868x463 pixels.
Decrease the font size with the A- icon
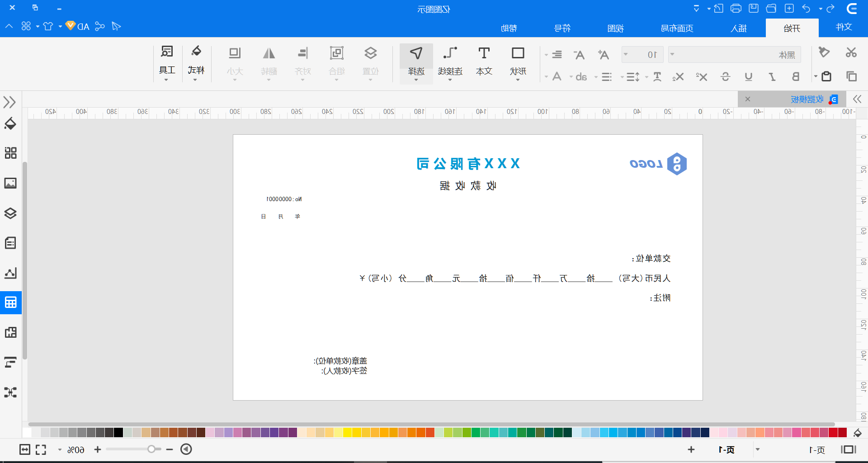[x=579, y=55]
